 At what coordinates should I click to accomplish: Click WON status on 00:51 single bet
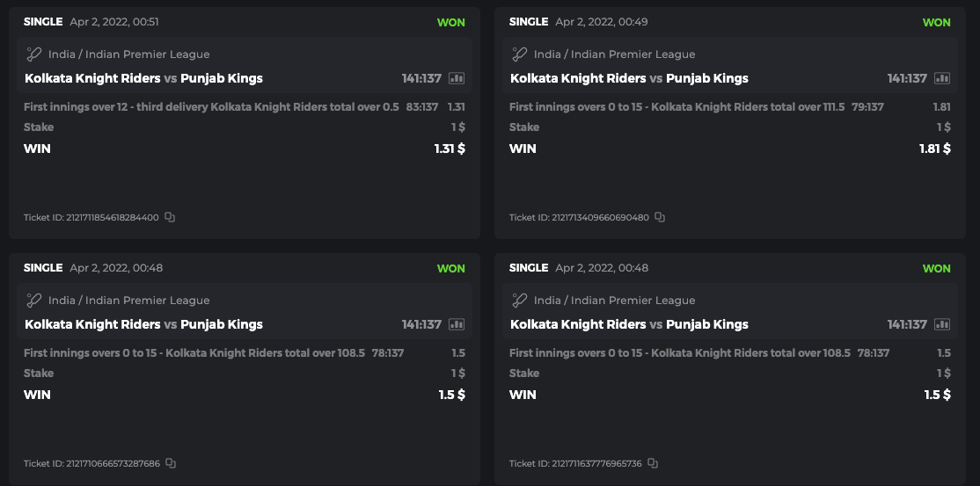[x=450, y=22]
